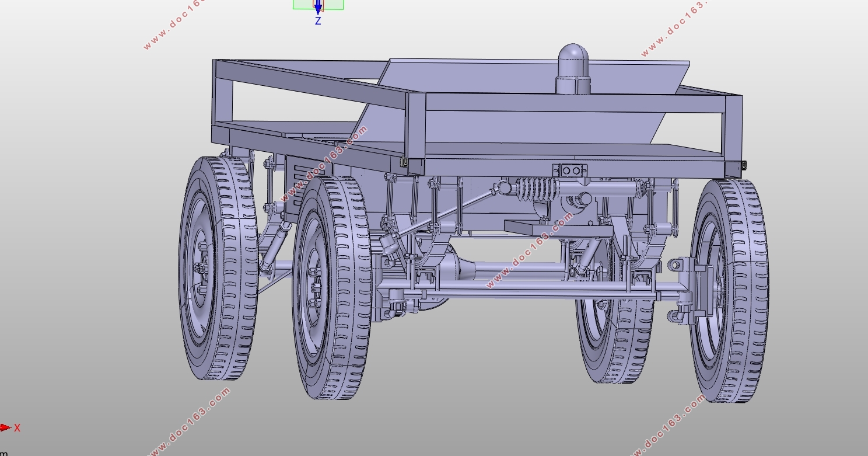Pick the outermost left tire

pos(219,267)
